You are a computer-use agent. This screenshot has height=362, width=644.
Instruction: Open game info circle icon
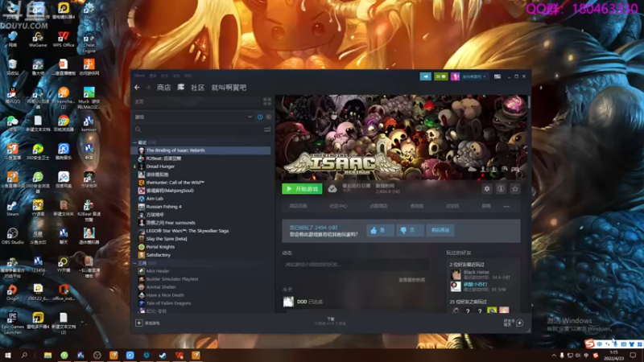(501, 189)
